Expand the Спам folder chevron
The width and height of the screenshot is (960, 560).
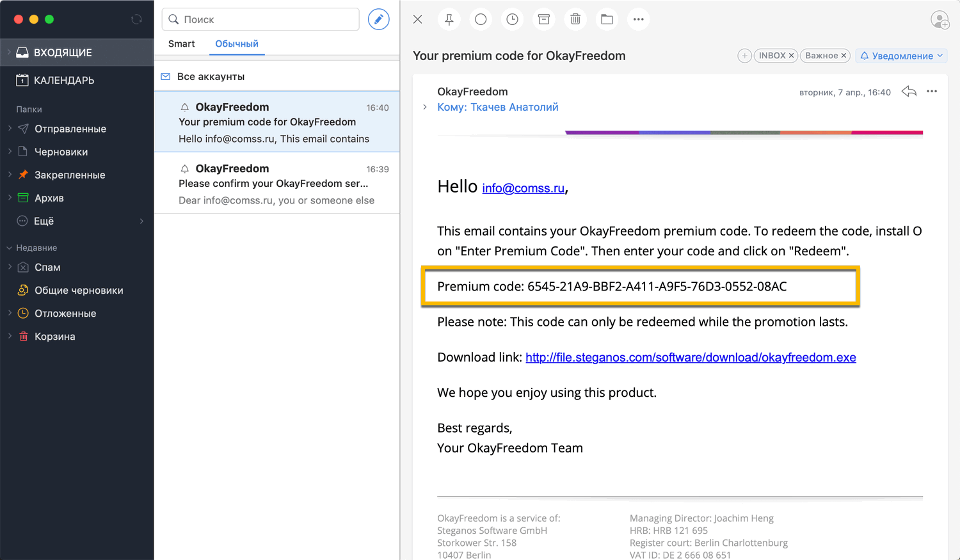coord(9,267)
